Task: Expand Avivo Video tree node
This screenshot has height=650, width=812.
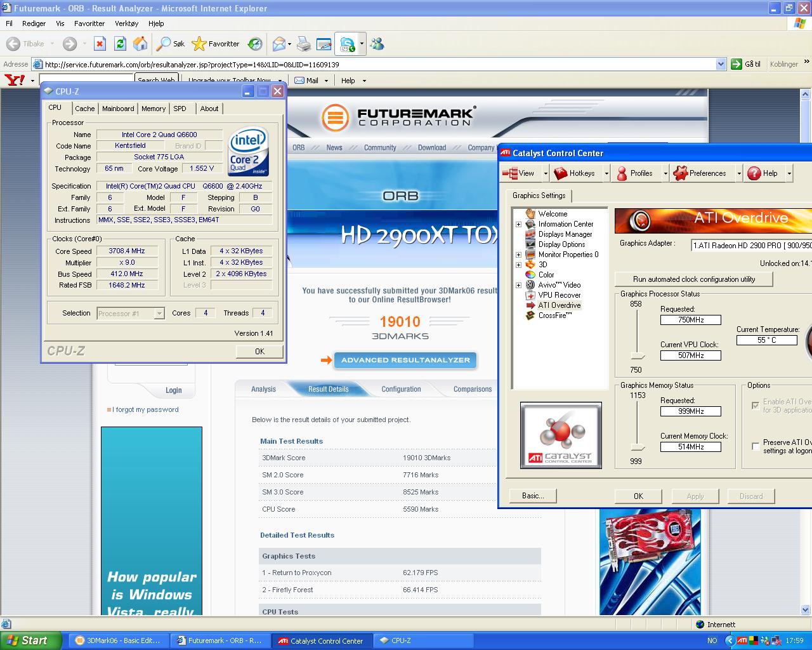Action: [518, 285]
